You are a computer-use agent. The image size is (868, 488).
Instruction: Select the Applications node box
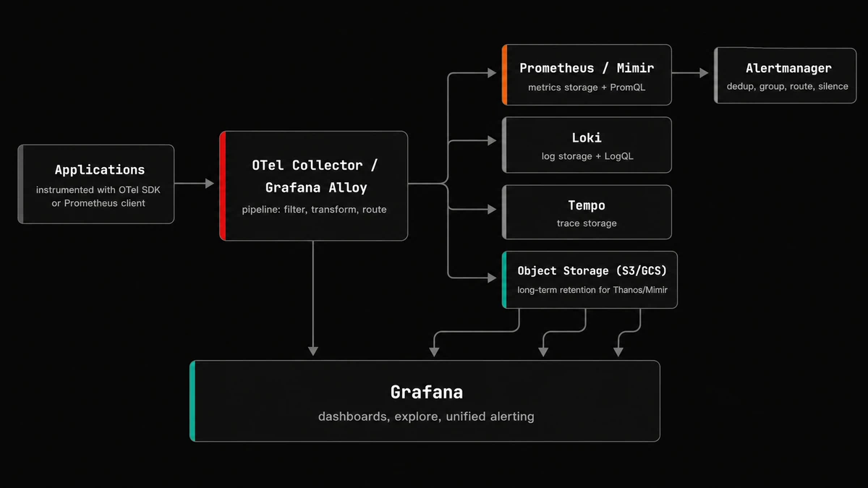point(96,184)
